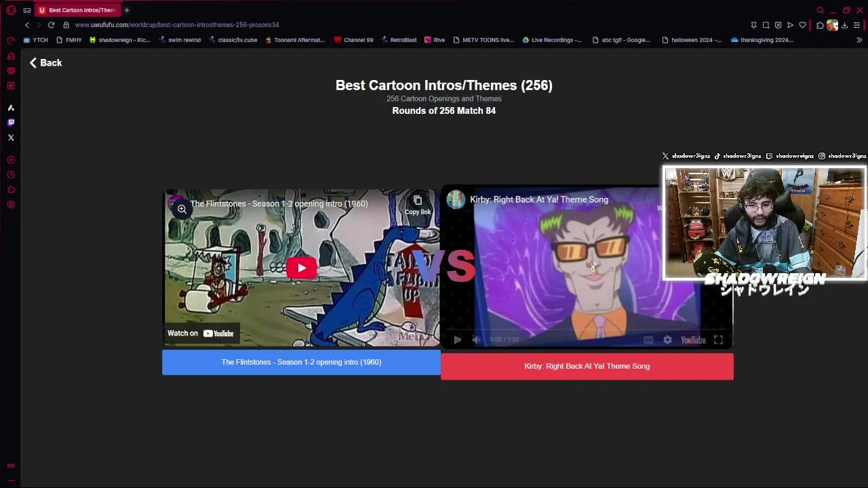
Task: Enter fullscreen on the Kirby video
Action: [718, 340]
